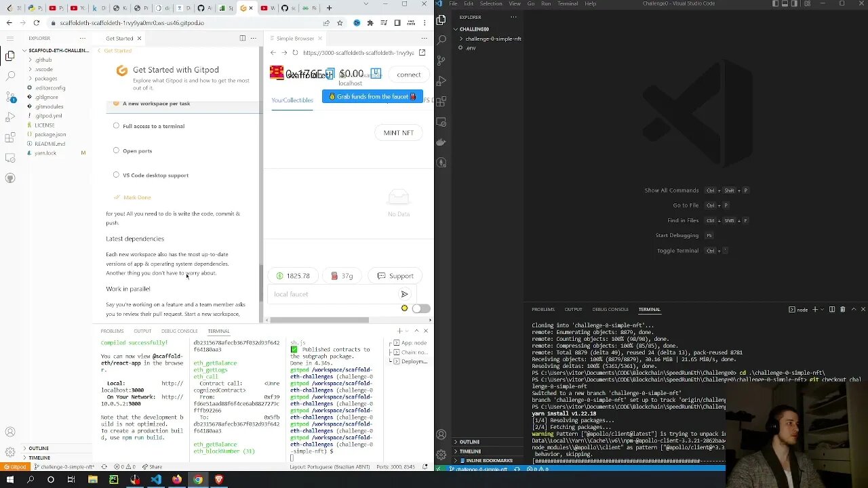The image size is (868, 488).
Task: Open Manage gear in Gitpod sidebar
Action: 10,452
